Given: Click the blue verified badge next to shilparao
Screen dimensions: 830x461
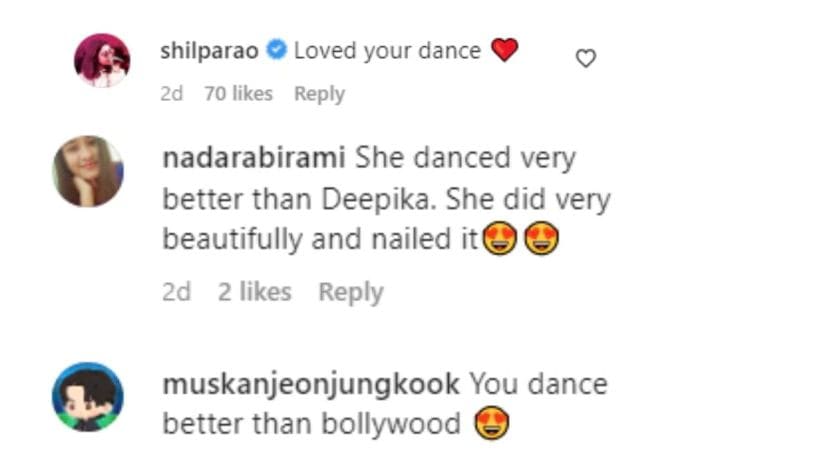Looking at the screenshot, I should pyautogui.click(x=278, y=50).
